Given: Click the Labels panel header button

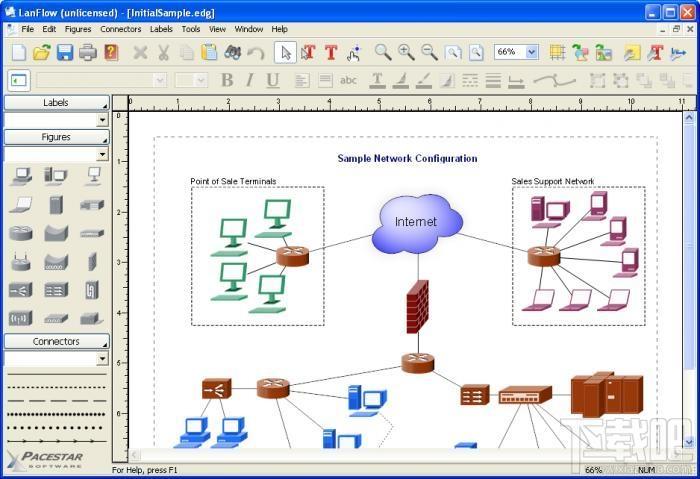Looking at the screenshot, I should [x=57, y=103].
